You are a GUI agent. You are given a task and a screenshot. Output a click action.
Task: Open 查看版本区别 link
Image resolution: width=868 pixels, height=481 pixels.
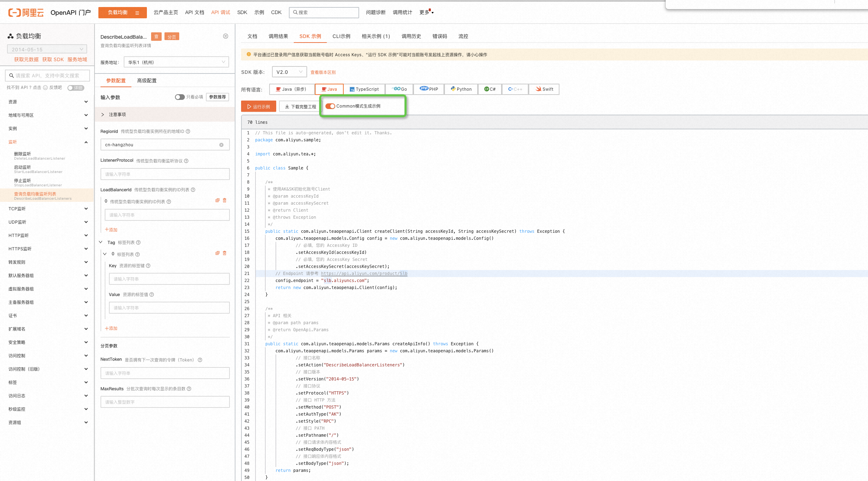point(323,72)
